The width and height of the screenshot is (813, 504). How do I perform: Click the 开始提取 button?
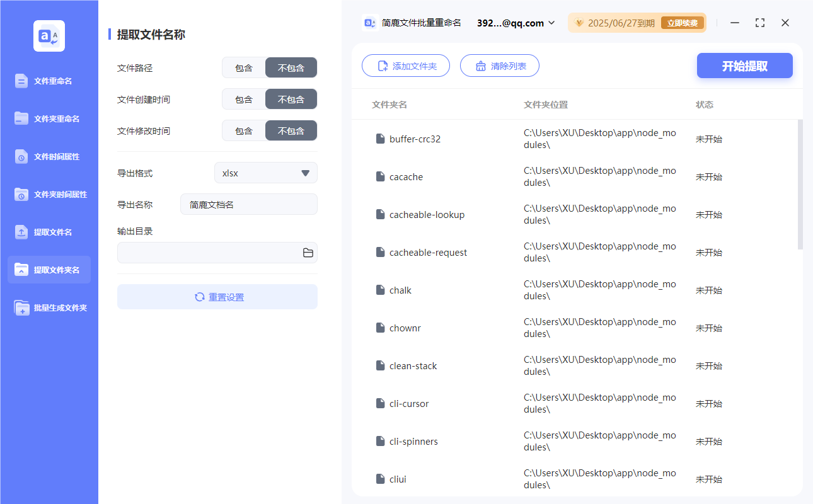pos(744,65)
